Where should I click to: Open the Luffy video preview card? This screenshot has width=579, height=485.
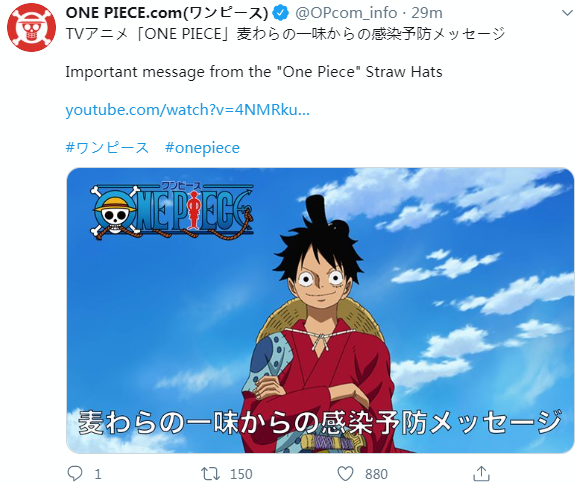(320, 310)
